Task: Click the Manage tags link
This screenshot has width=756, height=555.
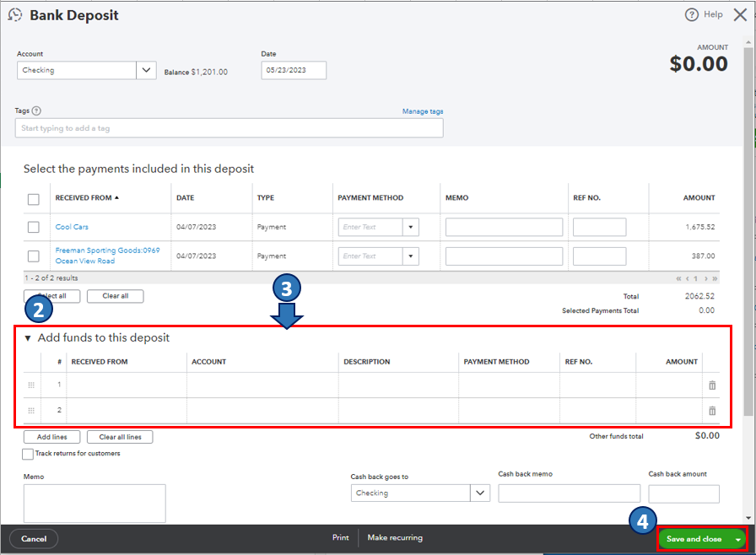Action: [x=422, y=111]
